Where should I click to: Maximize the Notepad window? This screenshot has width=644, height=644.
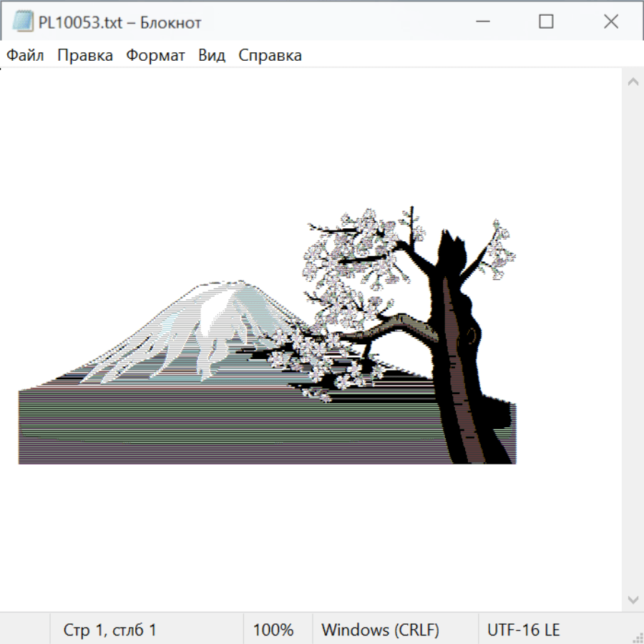point(546,21)
